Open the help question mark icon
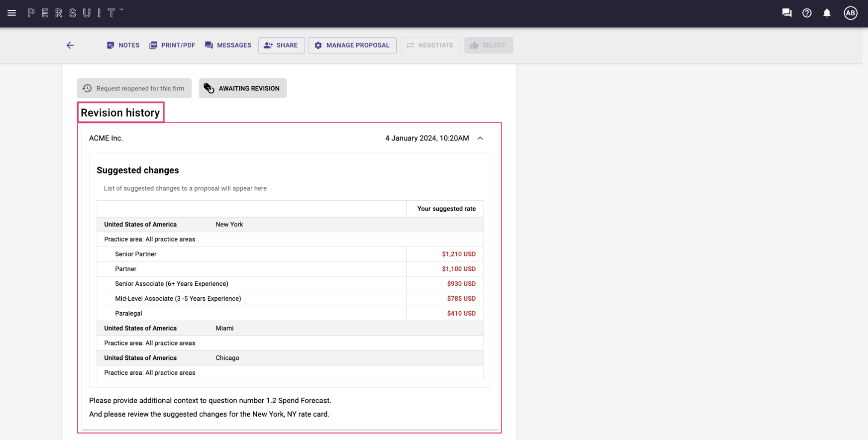 click(807, 13)
